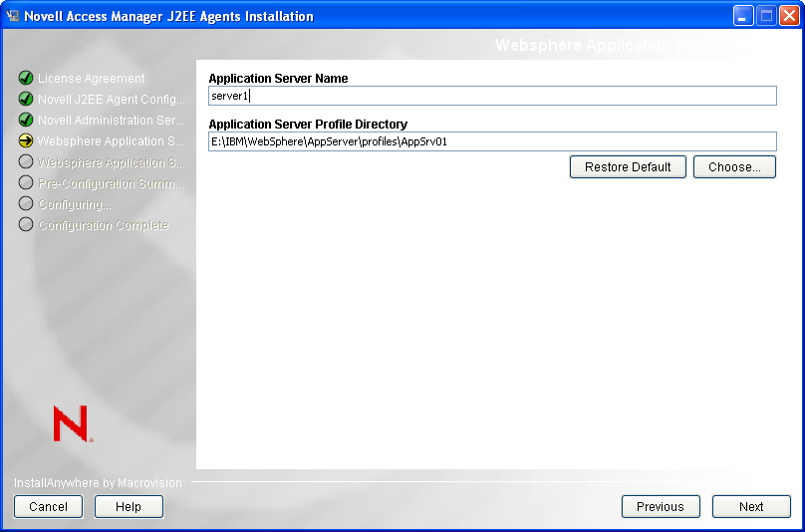Click the grey circle icon for Pre-Configuration Summary
This screenshot has height=532, width=805.
(x=26, y=182)
